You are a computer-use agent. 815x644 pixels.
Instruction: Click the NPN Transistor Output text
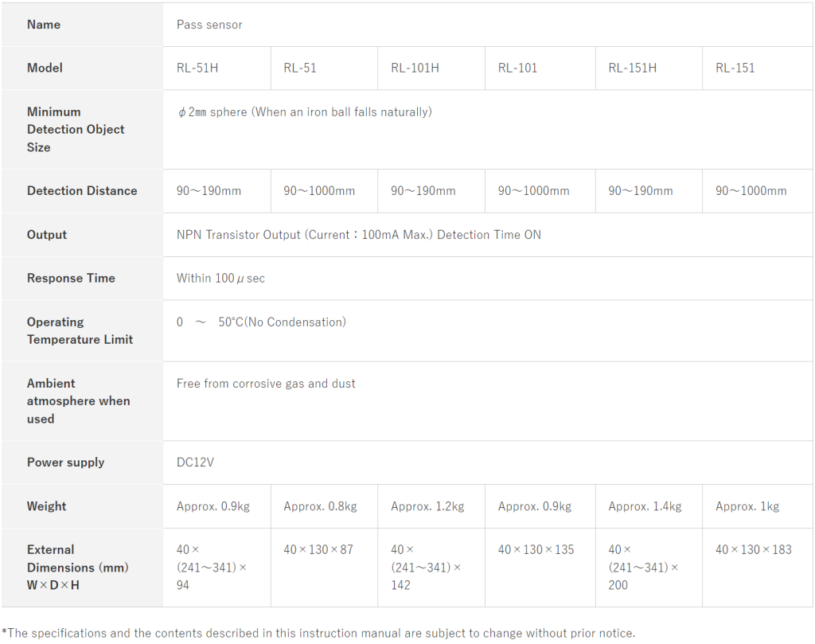coord(358,235)
